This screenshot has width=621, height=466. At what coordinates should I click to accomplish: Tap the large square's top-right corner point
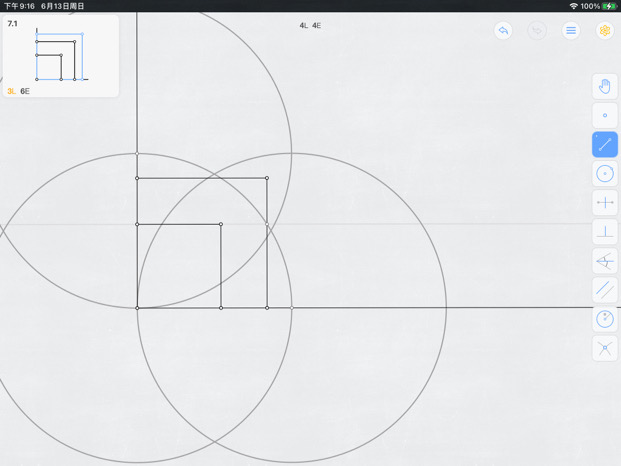point(267,178)
